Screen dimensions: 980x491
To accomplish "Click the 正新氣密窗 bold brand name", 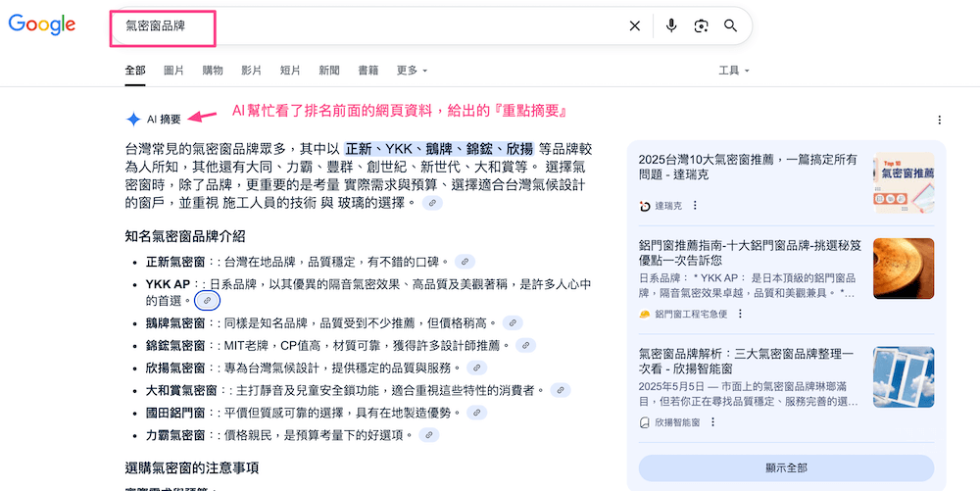I will pos(175,262).
